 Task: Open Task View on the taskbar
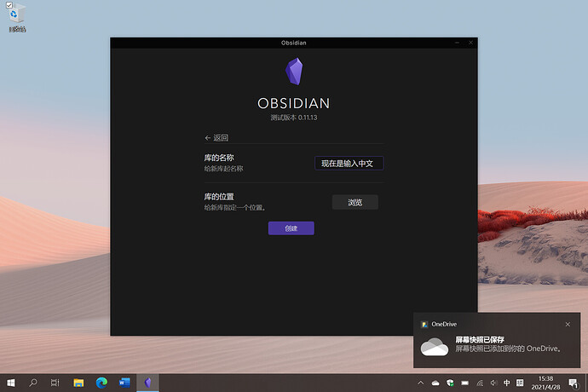click(55, 383)
